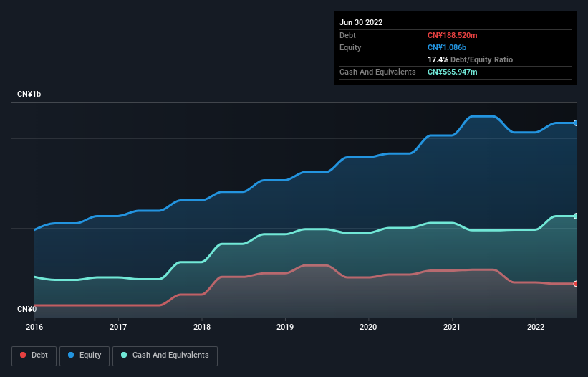The image size is (588, 377).
Task: Click the CN¥1.086b equity value
Action: (447, 47)
